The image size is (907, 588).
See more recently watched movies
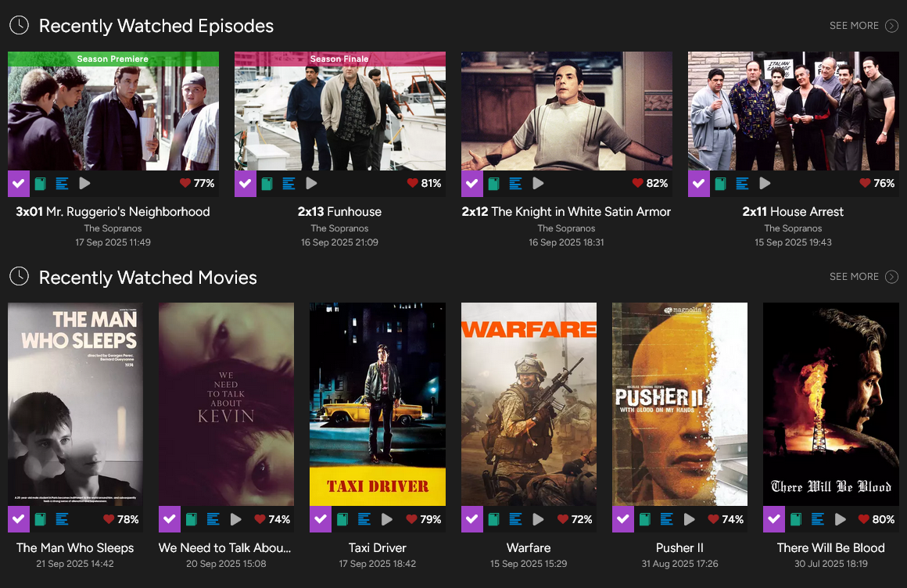[864, 277]
